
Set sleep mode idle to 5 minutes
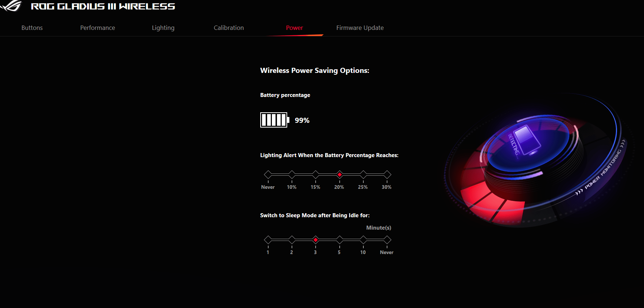(339, 240)
